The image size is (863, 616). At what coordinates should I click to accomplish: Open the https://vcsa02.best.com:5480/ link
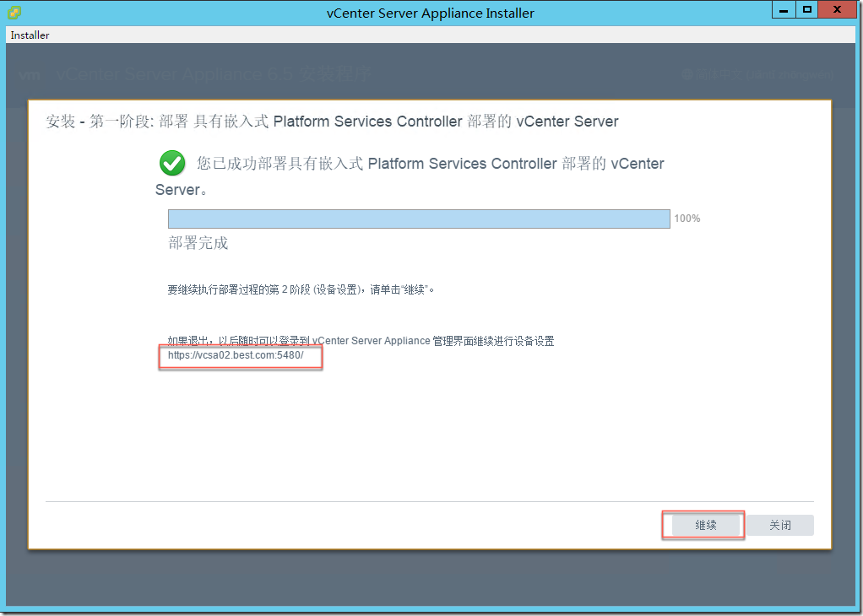pyautogui.click(x=236, y=355)
